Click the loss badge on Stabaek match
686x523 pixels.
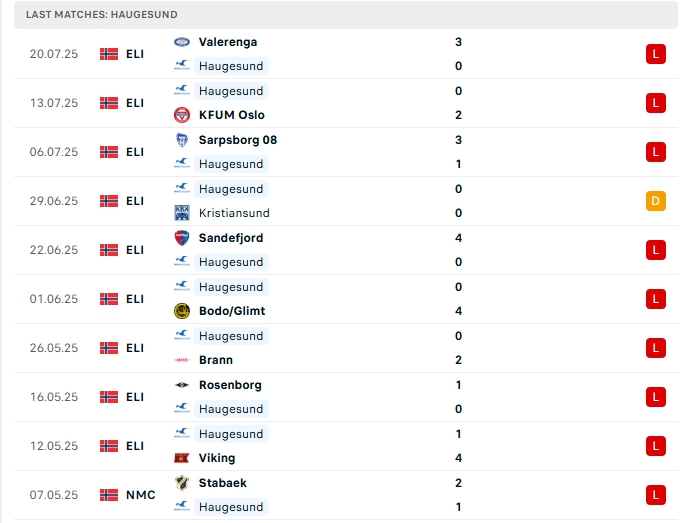coord(655,495)
